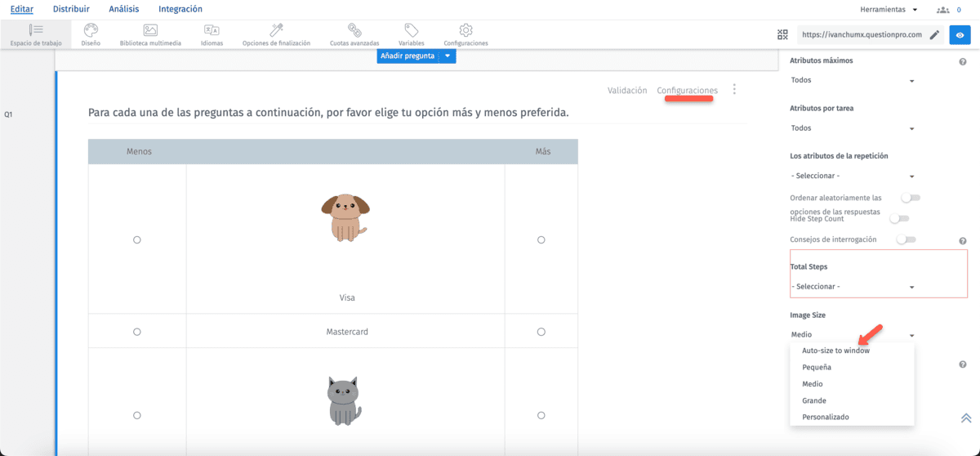Toggle Consejos de interrogación switch

point(906,239)
